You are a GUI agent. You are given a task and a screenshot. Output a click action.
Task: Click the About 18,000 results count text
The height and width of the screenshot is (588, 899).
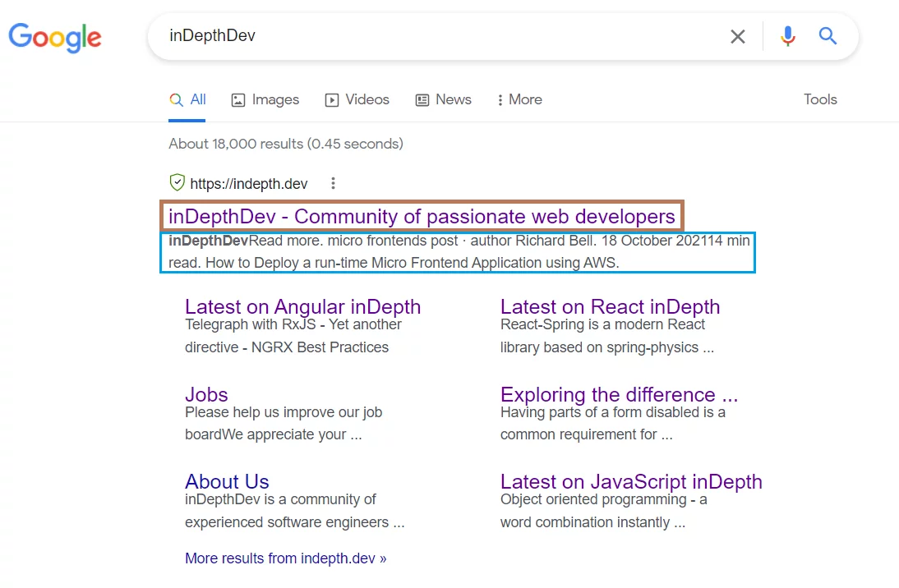(285, 143)
